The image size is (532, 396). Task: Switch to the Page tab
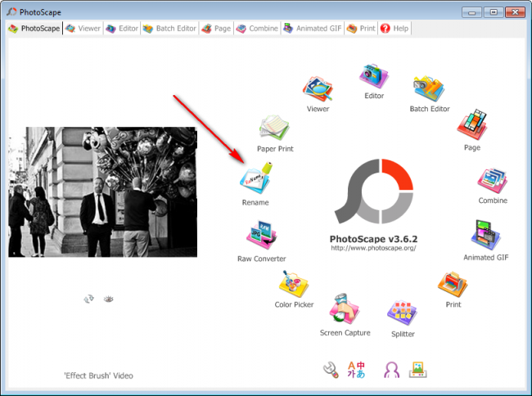(x=216, y=29)
